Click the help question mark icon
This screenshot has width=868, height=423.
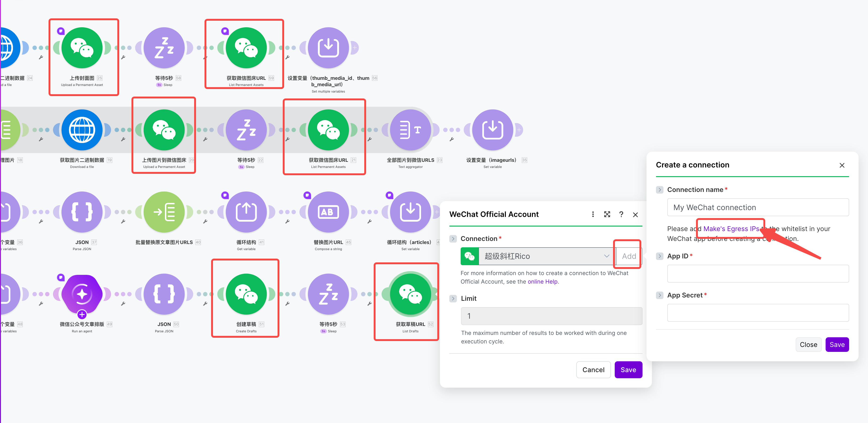(x=621, y=215)
